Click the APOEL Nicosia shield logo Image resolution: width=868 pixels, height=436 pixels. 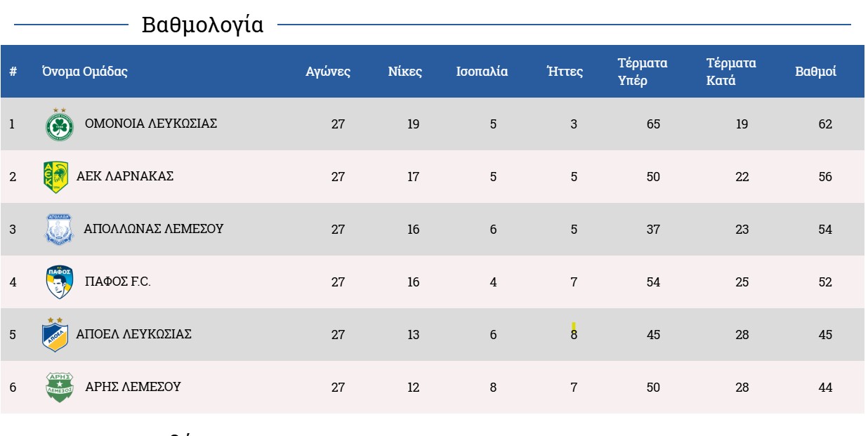[55, 334]
